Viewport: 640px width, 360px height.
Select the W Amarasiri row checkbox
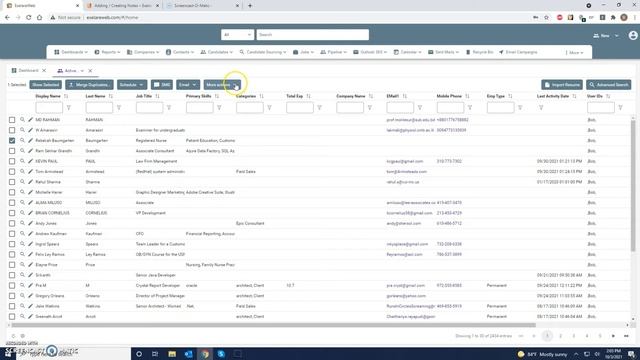point(12,130)
